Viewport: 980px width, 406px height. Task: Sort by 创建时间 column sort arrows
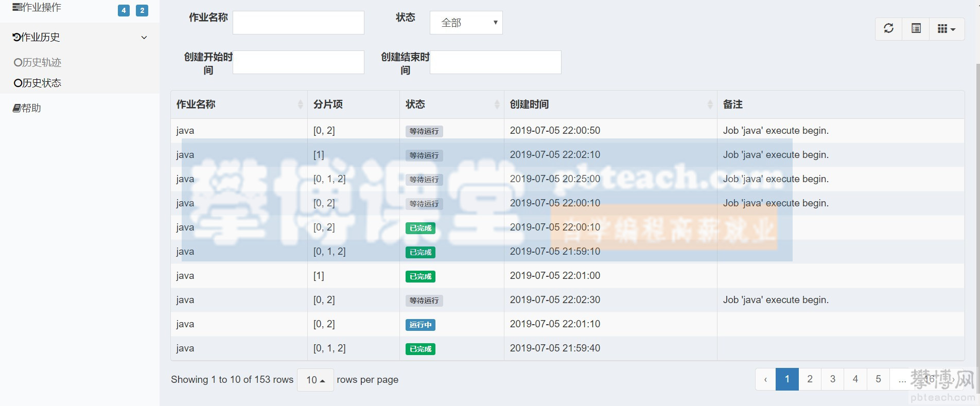(x=710, y=104)
